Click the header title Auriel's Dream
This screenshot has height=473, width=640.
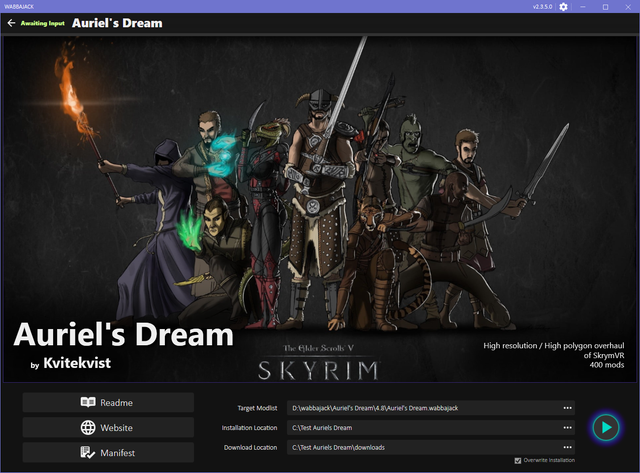coord(117,23)
